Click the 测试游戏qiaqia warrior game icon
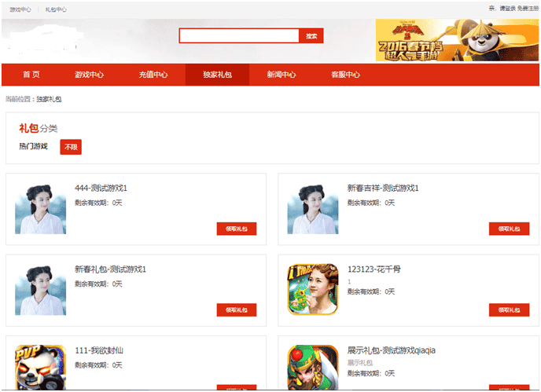This screenshot has width=541, height=392. pos(313,368)
